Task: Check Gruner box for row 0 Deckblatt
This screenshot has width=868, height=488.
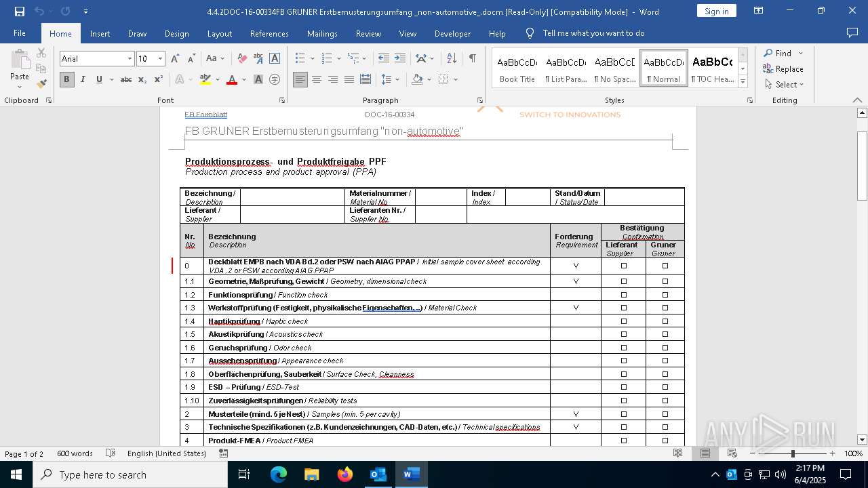Action: (665, 266)
